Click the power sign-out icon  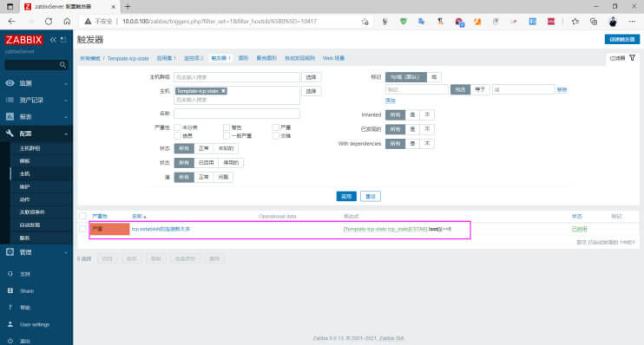point(10,341)
